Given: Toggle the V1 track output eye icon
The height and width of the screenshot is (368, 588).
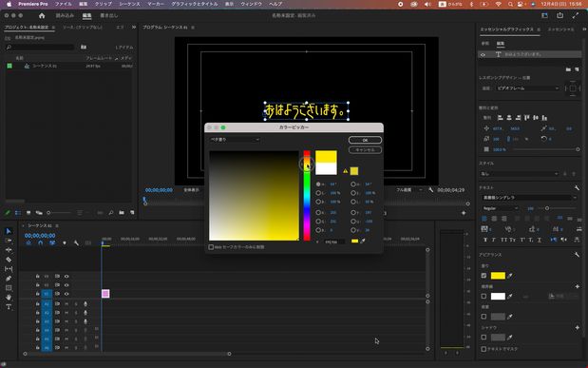Looking at the screenshot, I should pyautogui.click(x=66, y=294).
